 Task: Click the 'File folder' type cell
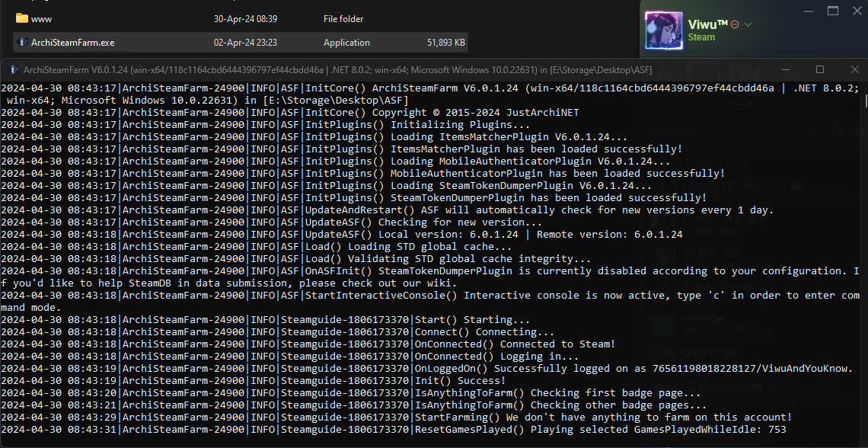(x=343, y=19)
